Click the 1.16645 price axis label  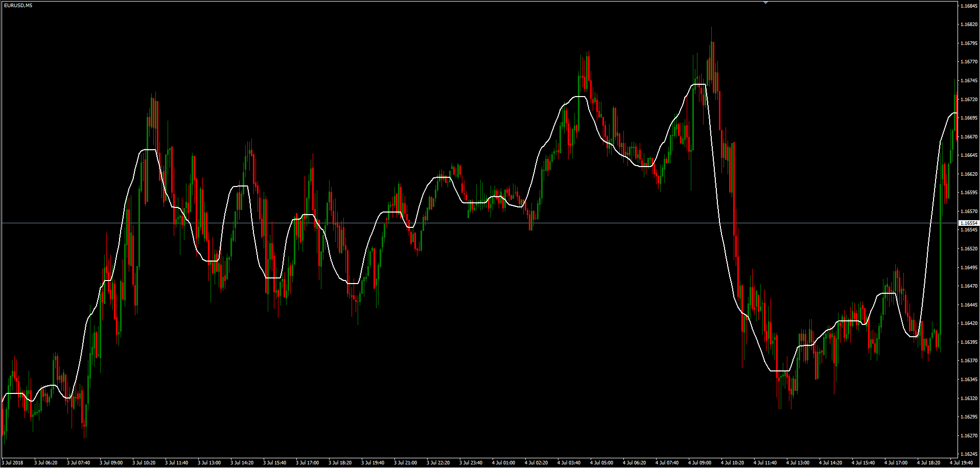pyautogui.click(x=969, y=155)
